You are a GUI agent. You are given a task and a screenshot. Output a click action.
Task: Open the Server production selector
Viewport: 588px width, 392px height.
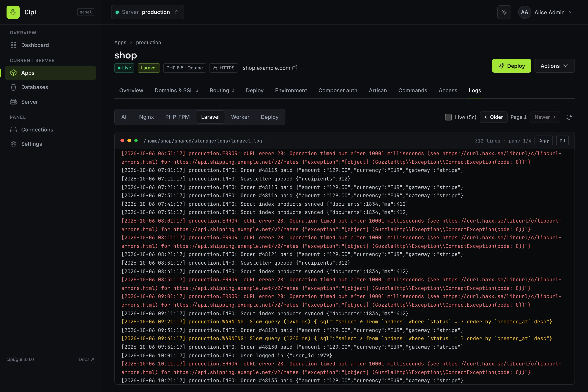click(147, 12)
